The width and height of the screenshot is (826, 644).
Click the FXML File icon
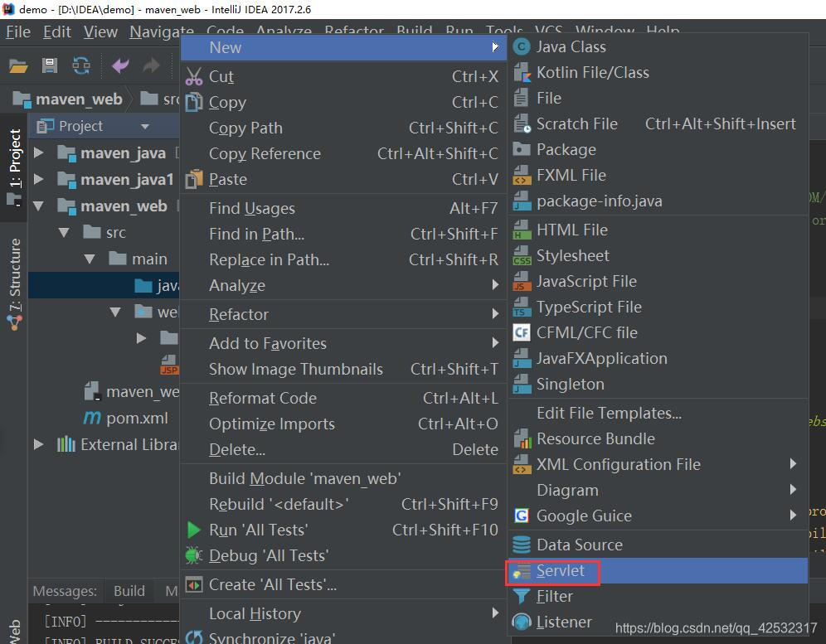(522, 176)
